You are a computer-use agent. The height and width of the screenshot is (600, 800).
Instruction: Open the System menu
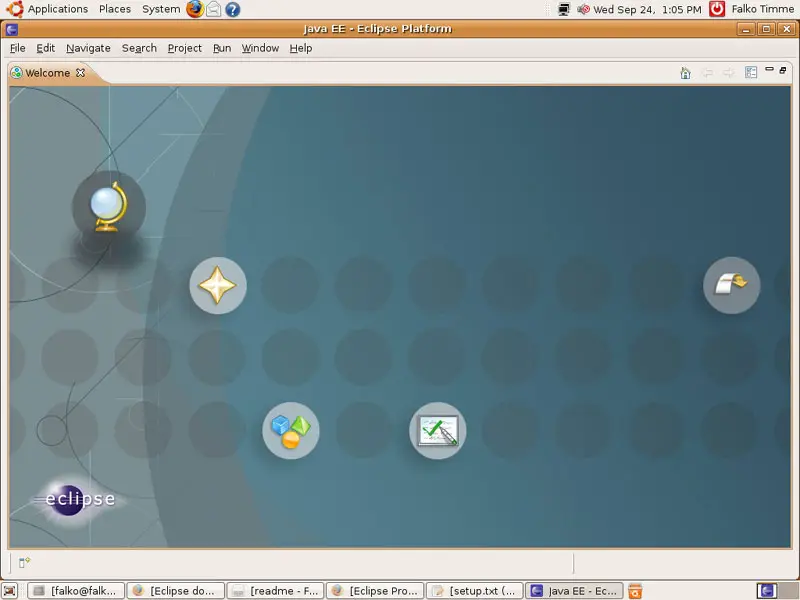161,9
